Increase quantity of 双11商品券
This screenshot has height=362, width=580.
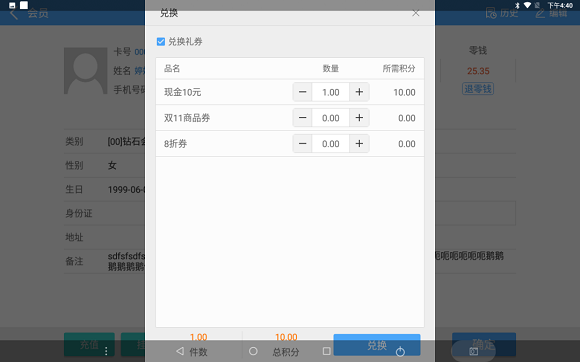click(359, 118)
